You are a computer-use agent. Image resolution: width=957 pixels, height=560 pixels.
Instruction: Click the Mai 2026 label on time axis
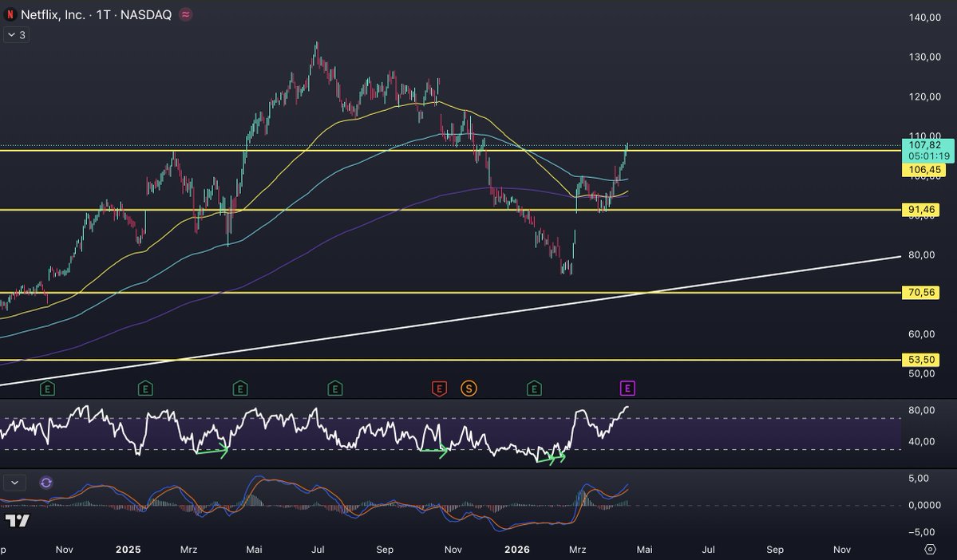pos(644,550)
